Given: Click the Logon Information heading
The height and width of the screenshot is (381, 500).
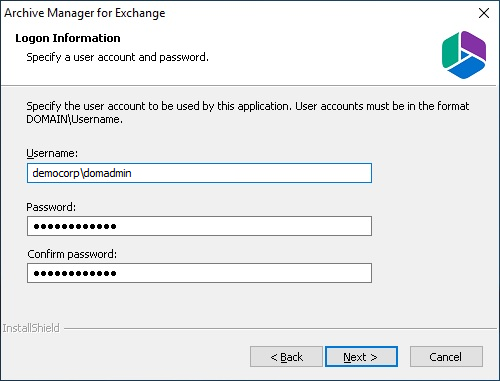Looking at the screenshot, I should 68,38.
